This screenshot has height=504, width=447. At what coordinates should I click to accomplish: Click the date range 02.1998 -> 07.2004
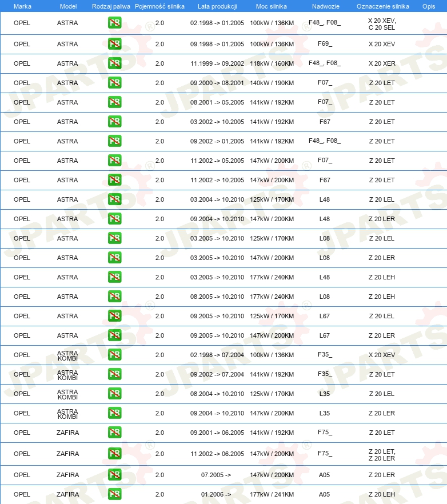pos(217,355)
